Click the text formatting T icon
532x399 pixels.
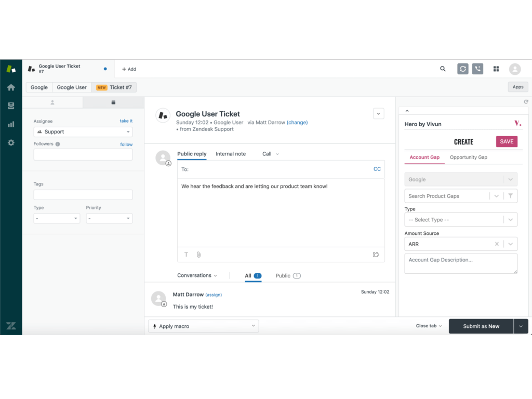click(187, 255)
